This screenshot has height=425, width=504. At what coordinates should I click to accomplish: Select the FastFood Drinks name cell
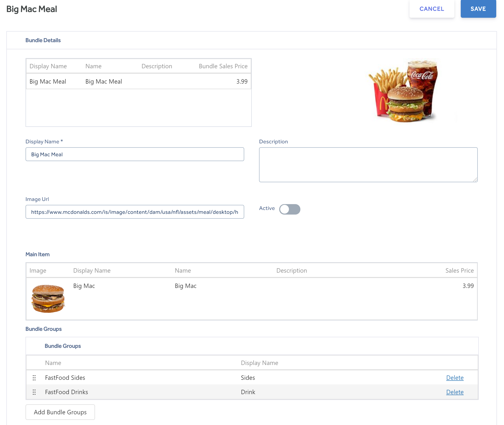[x=66, y=392]
